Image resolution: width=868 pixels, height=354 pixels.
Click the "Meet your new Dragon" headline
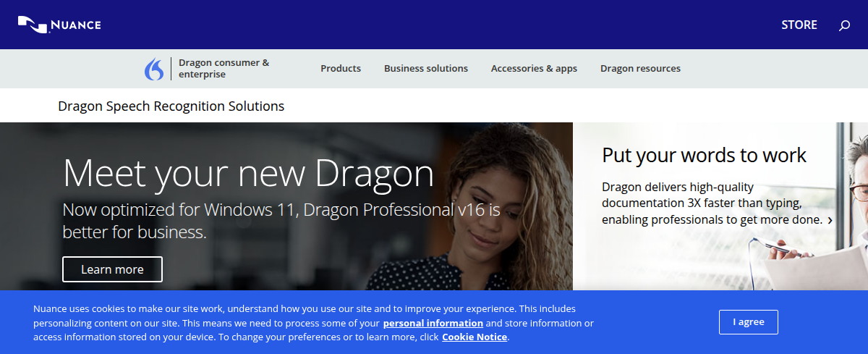point(248,174)
